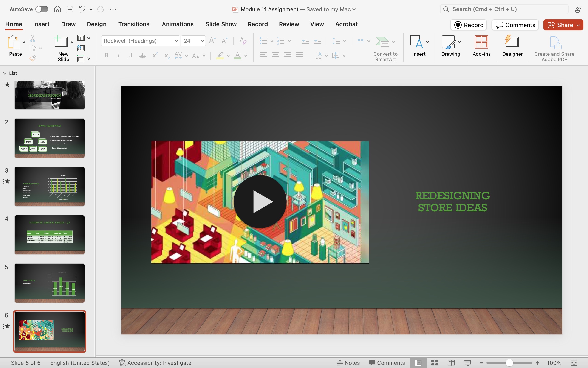Image resolution: width=588 pixels, height=368 pixels.
Task: Save the presentation with disk icon
Action: 70,9
